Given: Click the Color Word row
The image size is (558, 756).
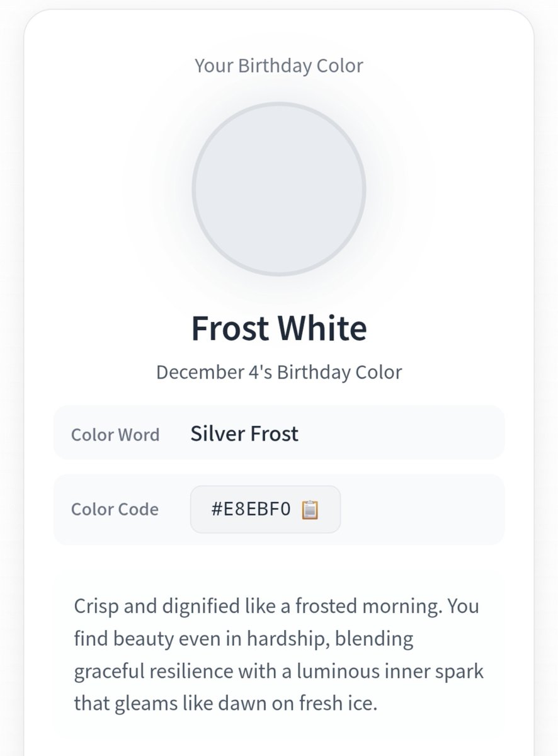Looking at the screenshot, I should 279,432.
